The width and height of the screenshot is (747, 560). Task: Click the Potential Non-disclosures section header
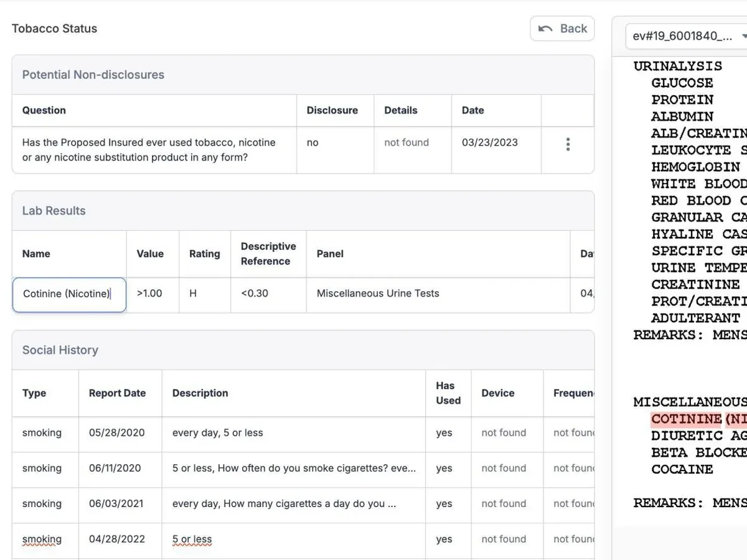(93, 75)
